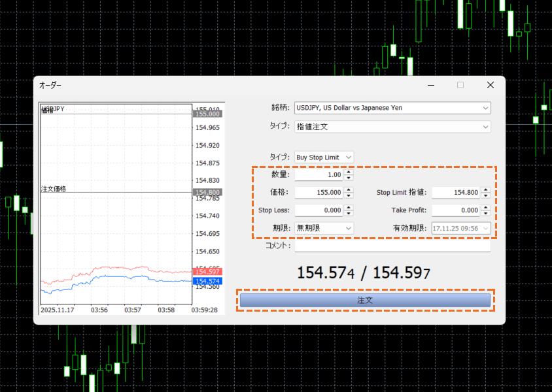The image size is (552, 392).
Task: Click the コメント comment text field
Action: click(392, 246)
